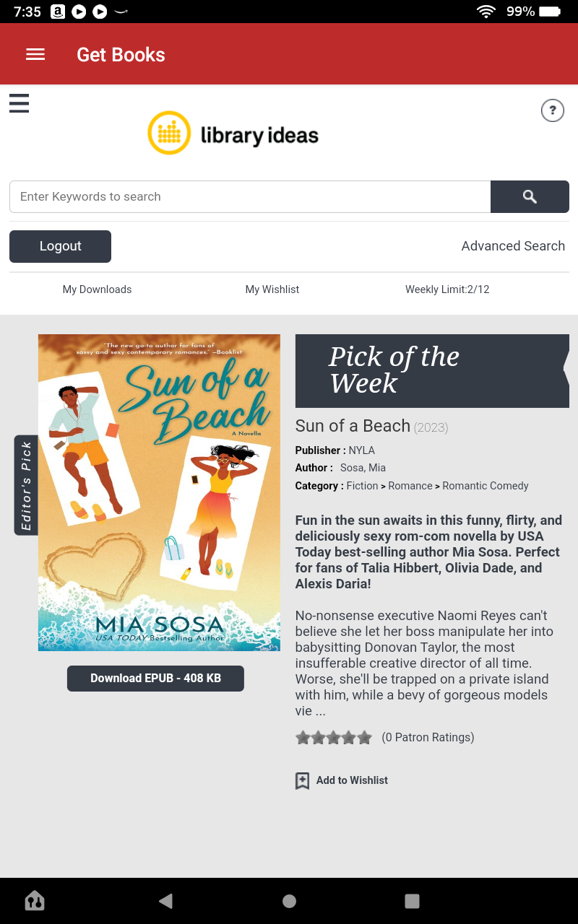
Task: Click the Add to Wishlist bookmark icon
Action: [x=302, y=780]
